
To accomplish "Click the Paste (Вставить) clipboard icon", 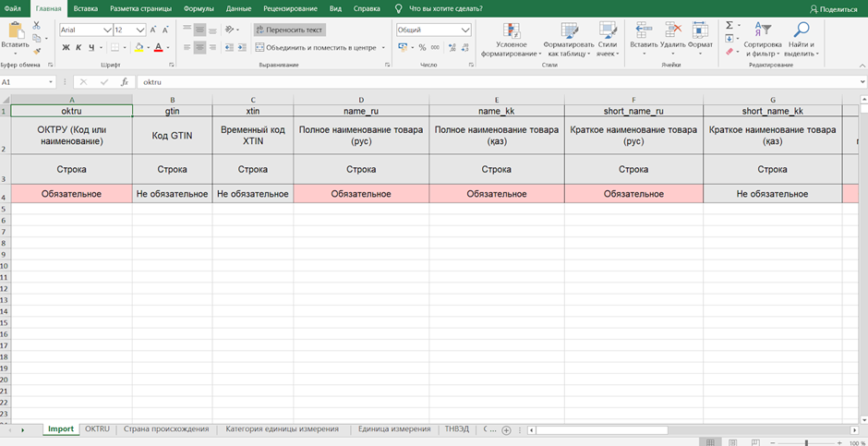I will (15, 31).
